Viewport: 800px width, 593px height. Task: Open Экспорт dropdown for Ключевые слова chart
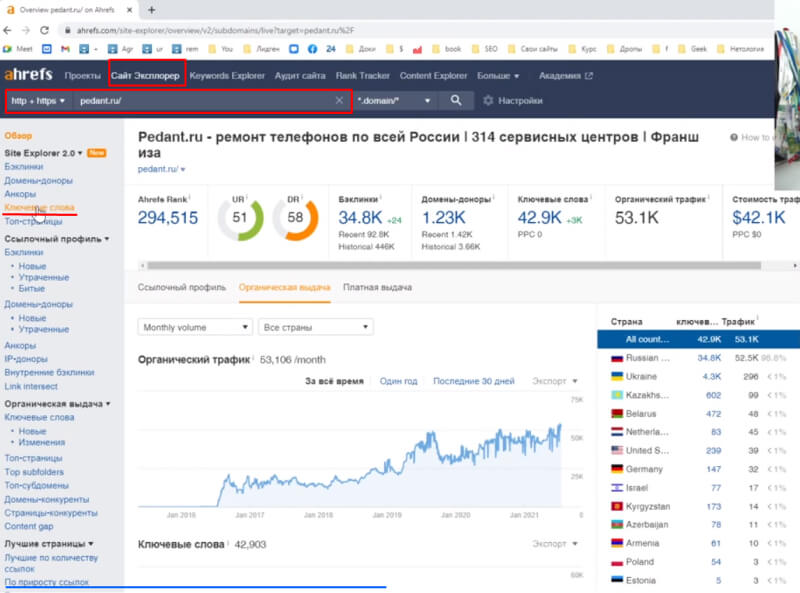click(x=555, y=544)
